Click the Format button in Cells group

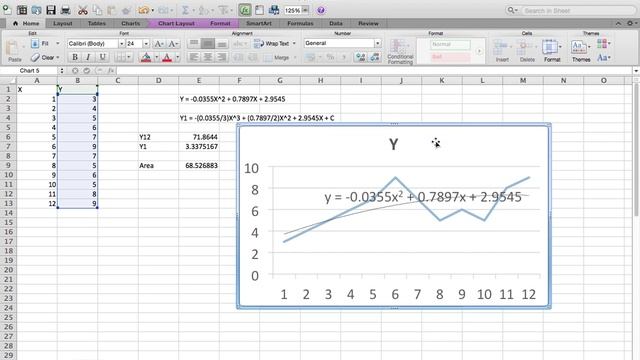(x=551, y=51)
